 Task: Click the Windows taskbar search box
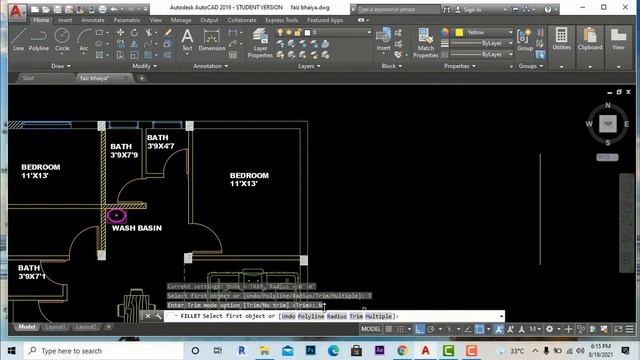click(x=104, y=351)
